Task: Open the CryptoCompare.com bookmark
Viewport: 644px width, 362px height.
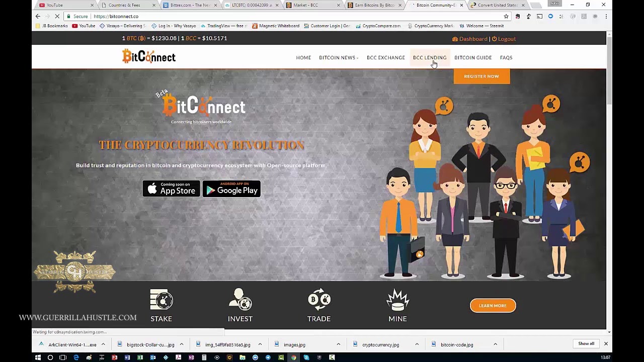Action: pyautogui.click(x=378, y=26)
